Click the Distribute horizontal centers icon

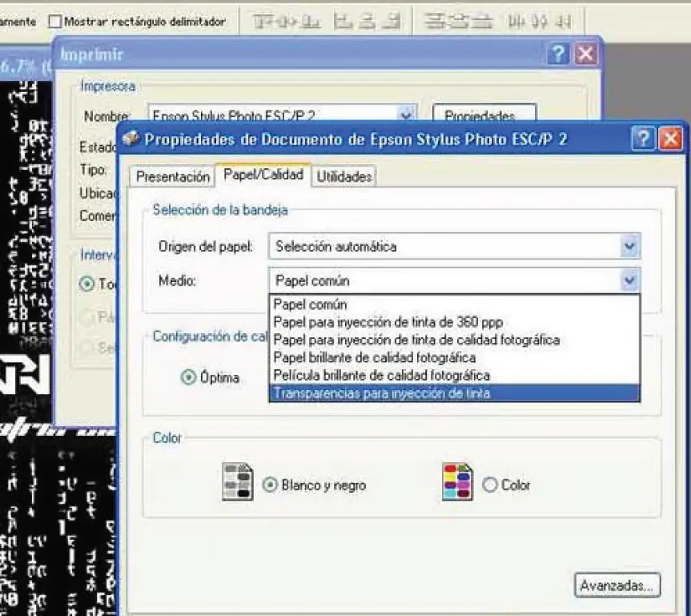click(540, 21)
